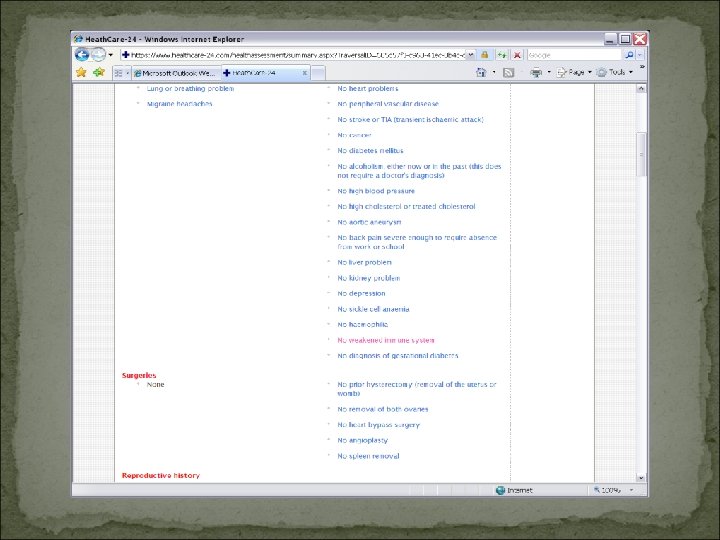Open the Page menu
This screenshot has width=720, height=540.
[x=574, y=72]
